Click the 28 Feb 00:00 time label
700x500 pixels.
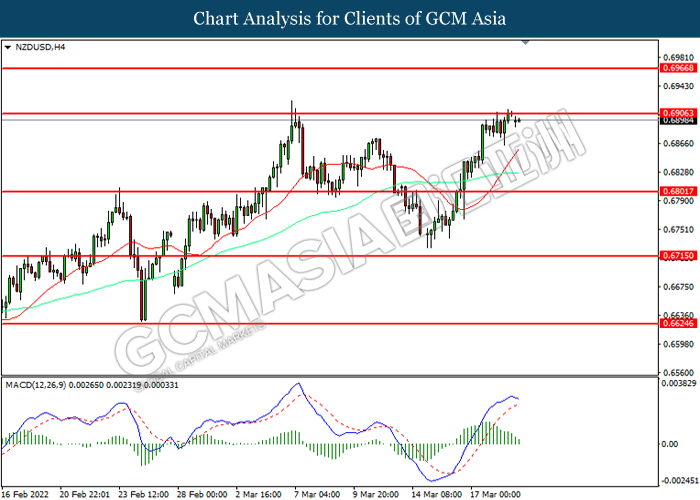point(202,494)
